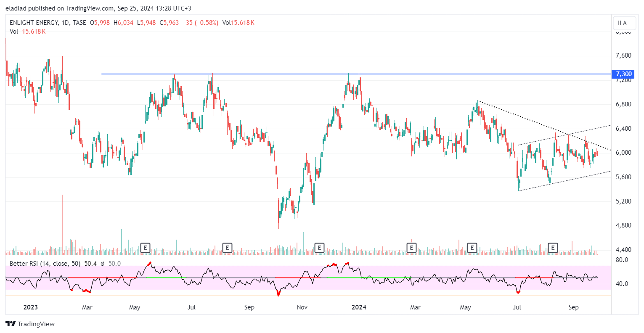Click the earnings E marker near late February 2024
This screenshot has width=644, height=333.
pos(411,248)
